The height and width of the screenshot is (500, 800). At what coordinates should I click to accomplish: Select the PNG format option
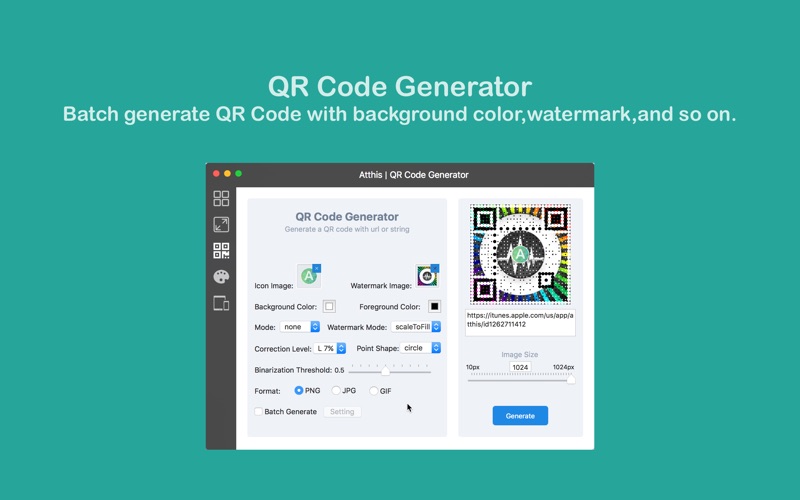[299, 391]
